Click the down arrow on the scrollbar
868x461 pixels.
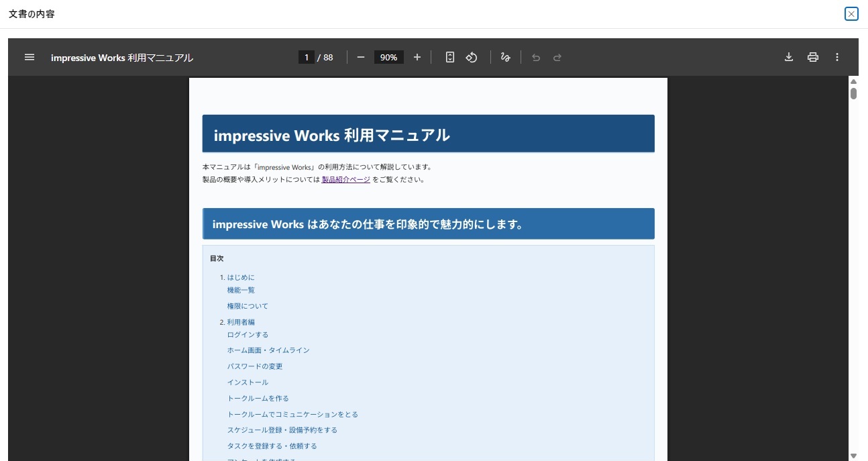tap(853, 456)
